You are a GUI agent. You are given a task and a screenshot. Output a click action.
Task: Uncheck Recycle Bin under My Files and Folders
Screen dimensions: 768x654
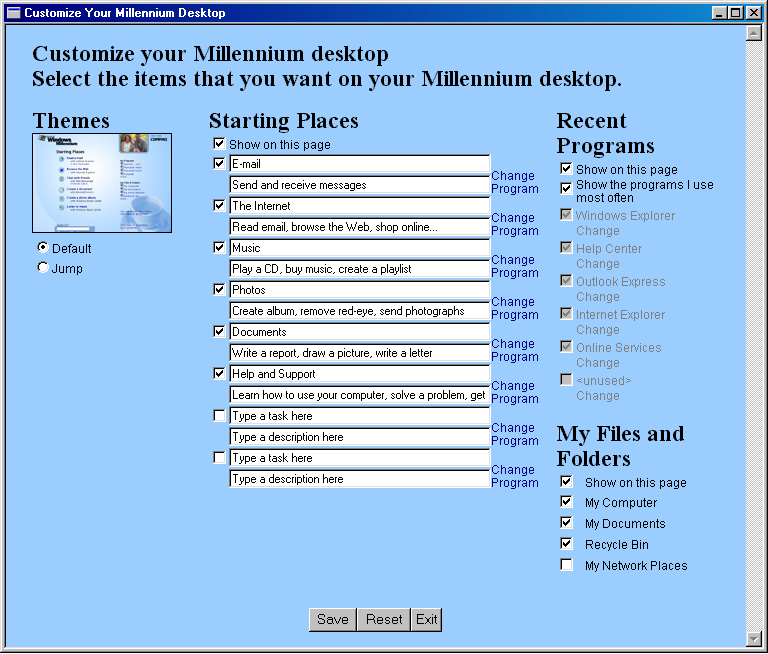(x=566, y=544)
